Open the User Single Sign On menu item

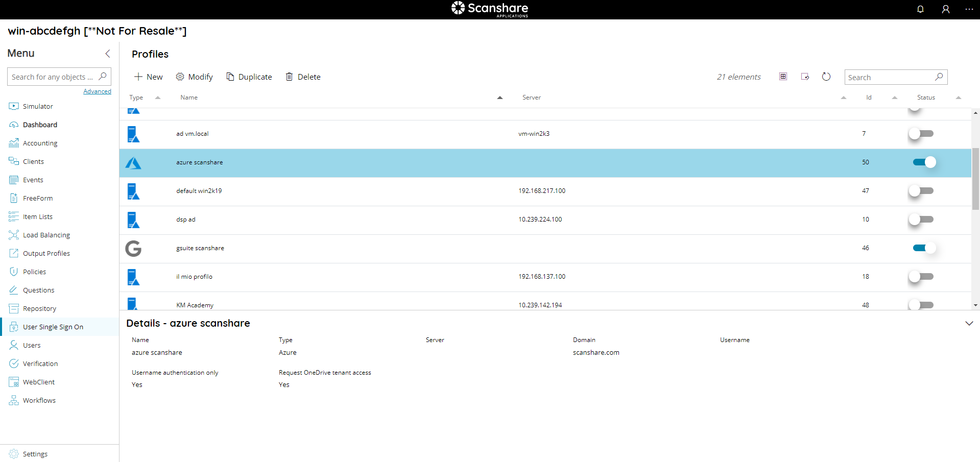coord(53,327)
